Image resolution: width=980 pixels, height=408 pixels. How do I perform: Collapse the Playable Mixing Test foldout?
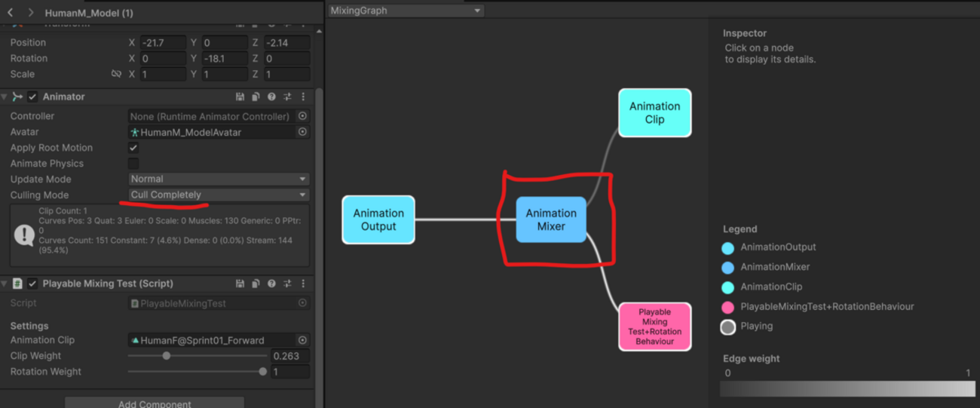click(5, 284)
